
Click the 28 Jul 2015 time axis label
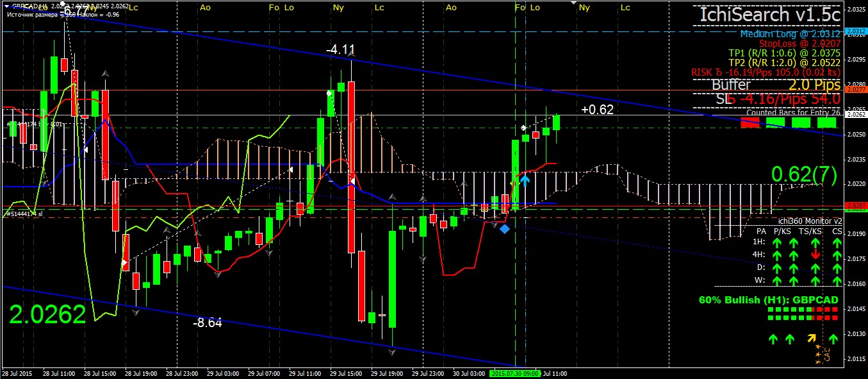[x=17, y=373]
